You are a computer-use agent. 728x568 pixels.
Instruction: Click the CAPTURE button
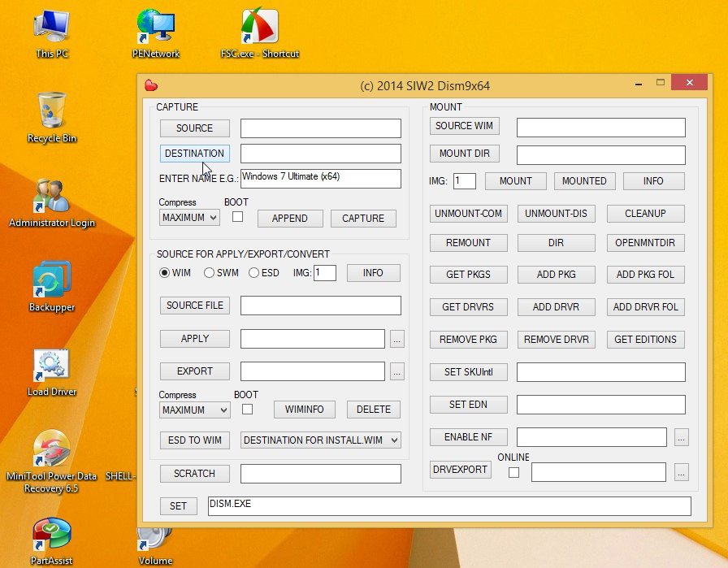pos(363,219)
